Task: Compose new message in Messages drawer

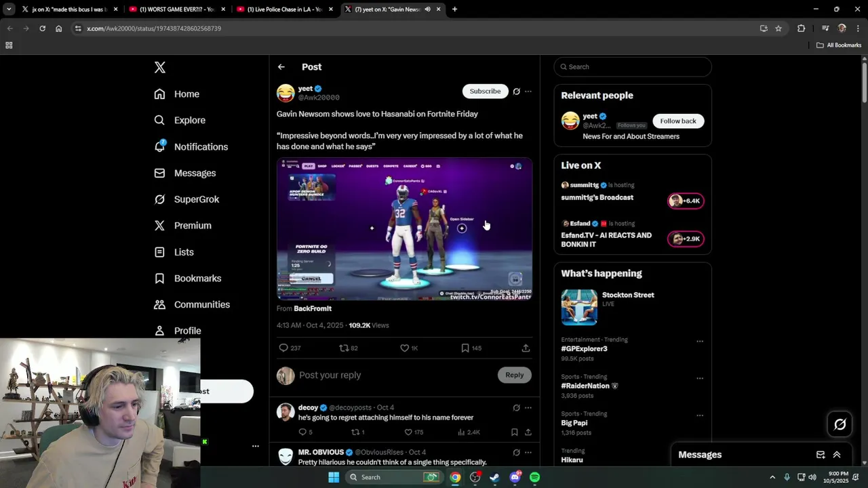Action: [x=821, y=455]
